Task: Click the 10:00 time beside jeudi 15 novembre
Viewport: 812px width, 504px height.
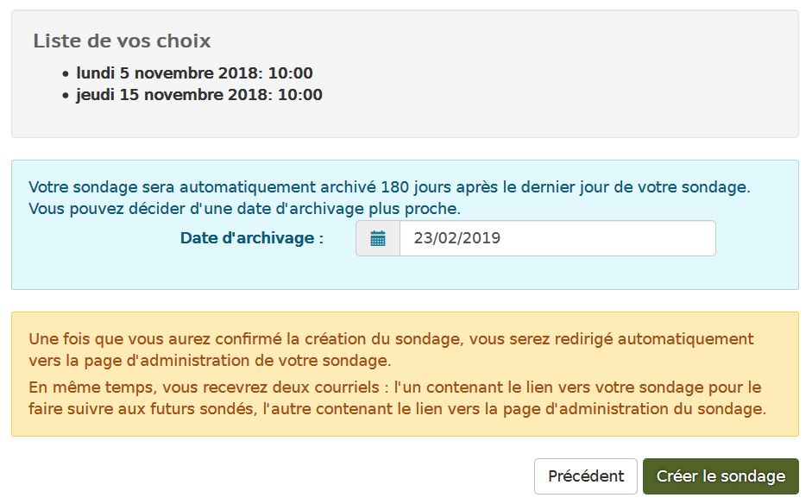Action: tap(300, 95)
